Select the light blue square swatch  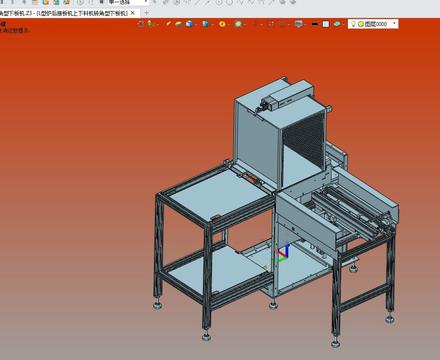326,24
